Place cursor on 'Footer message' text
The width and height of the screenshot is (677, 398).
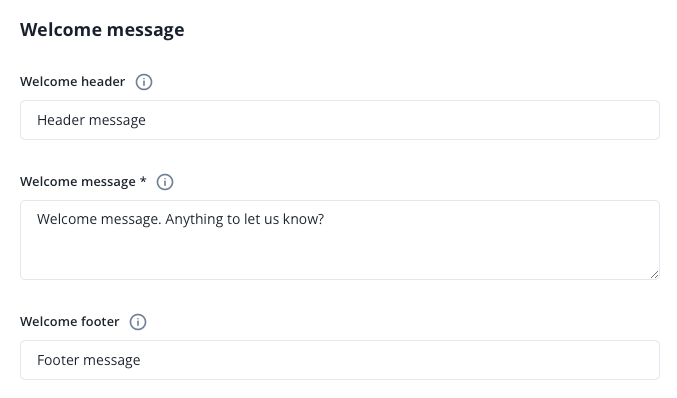point(89,360)
